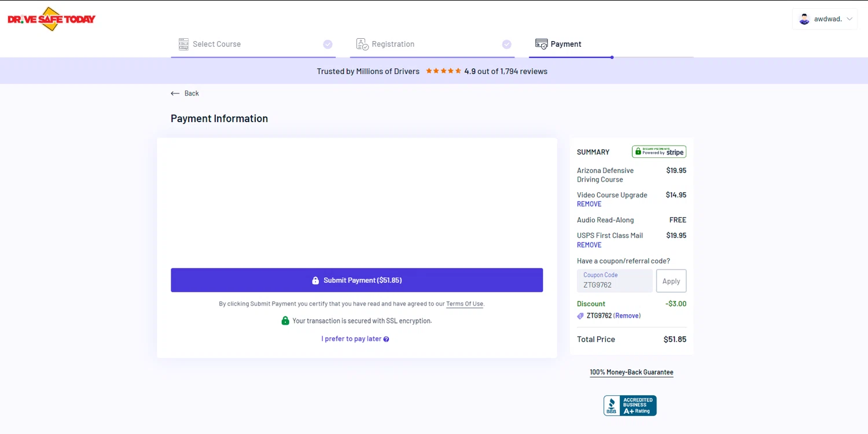Click the Payment card icon
868x434 pixels.
(x=542, y=44)
